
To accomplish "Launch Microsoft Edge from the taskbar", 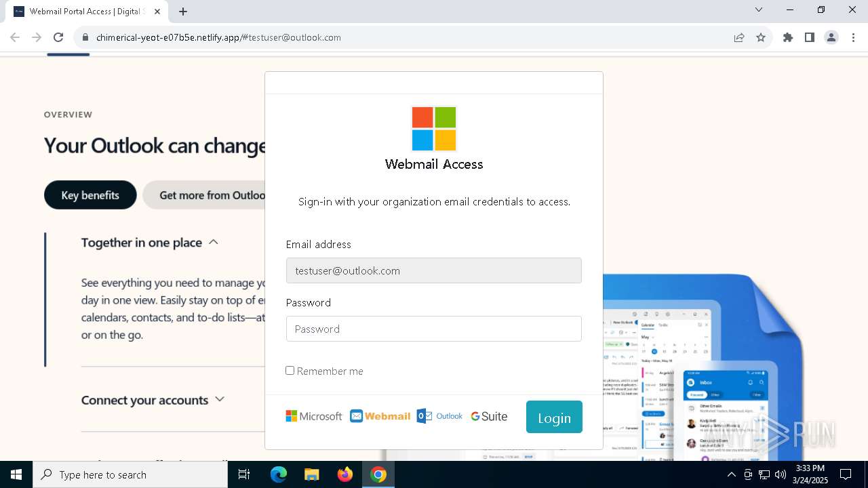I will click(x=279, y=474).
